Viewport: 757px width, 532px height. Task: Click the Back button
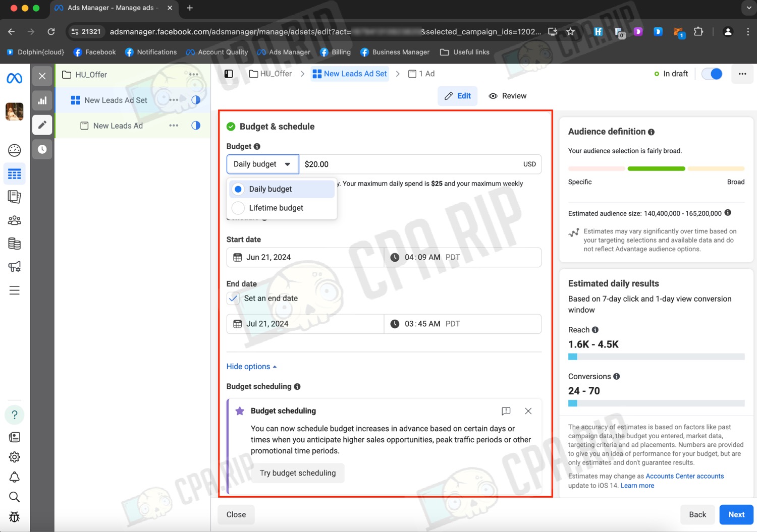(x=697, y=514)
